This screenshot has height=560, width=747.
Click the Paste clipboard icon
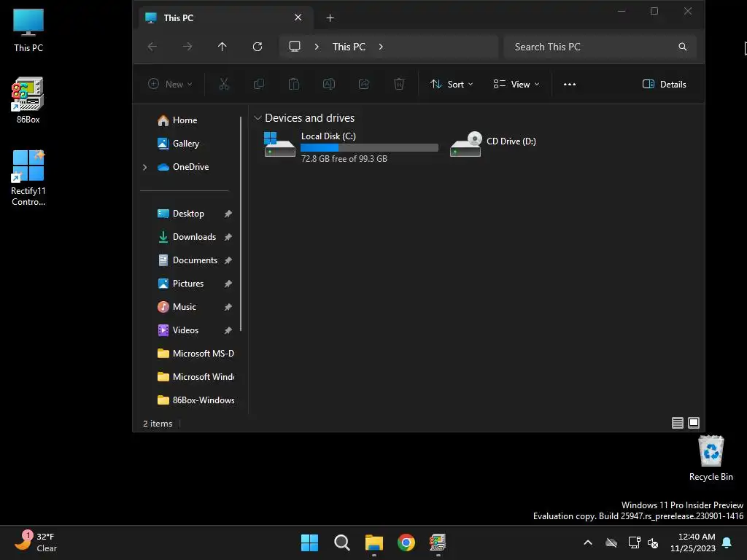pos(294,85)
